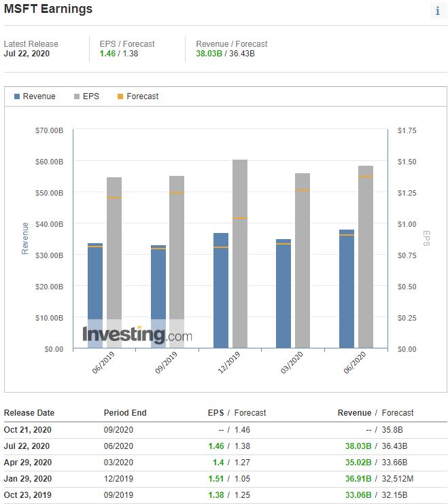Screen dimensions: 448x504
Task: Click the 12/2019 gray EPS bar
Action: coord(240,253)
